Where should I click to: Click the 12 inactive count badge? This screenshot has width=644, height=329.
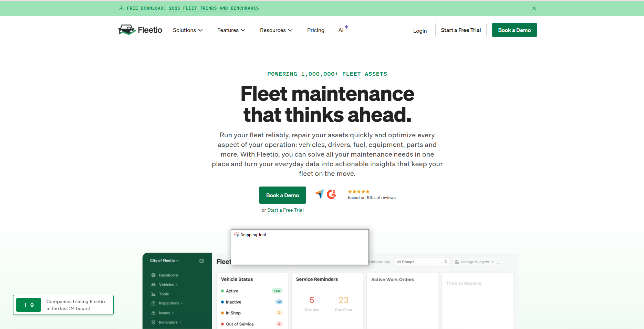click(x=279, y=302)
